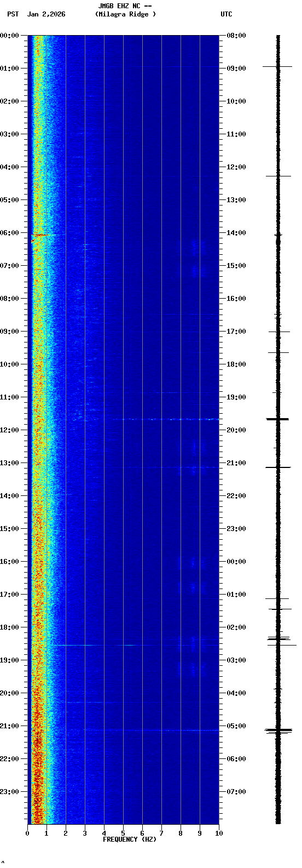Click the frequency axis value "5"

pos(123,833)
